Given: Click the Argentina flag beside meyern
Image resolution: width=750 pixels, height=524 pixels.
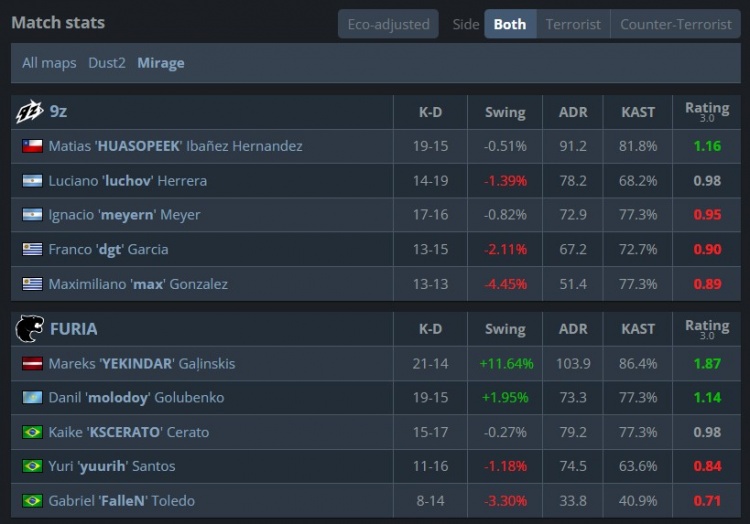Looking at the screenshot, I should point(33,215).
